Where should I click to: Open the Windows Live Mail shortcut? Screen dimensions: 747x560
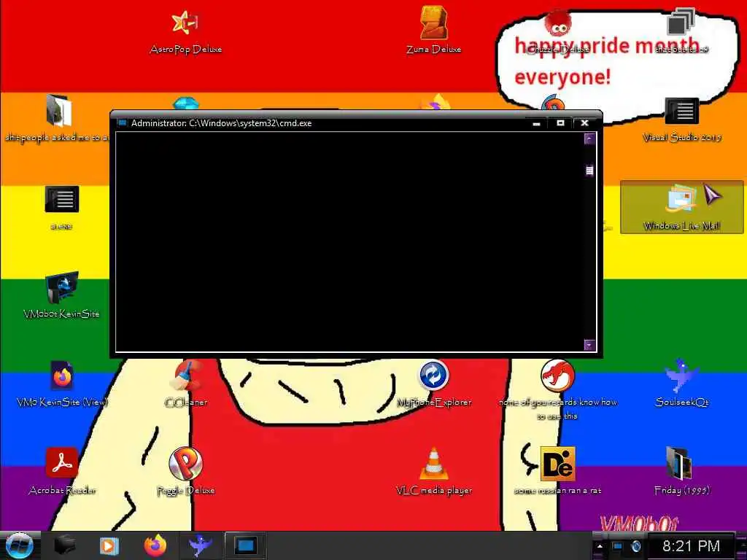681,207
